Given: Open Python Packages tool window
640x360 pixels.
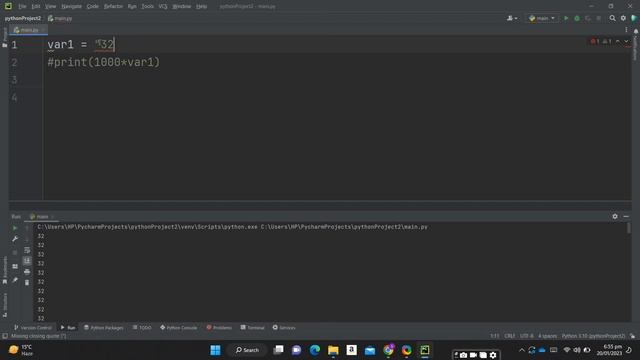Looking at the screenshot, I should click(104, 327).
